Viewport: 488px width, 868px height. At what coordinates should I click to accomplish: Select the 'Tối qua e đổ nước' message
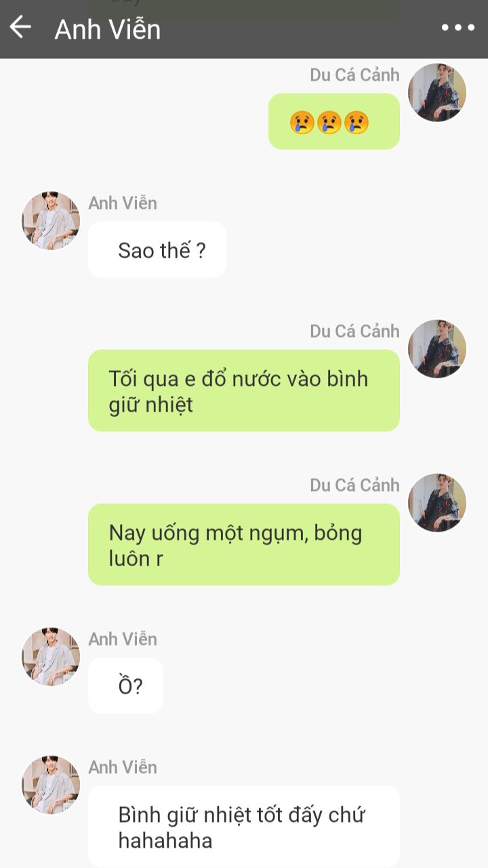click(244, 391)
